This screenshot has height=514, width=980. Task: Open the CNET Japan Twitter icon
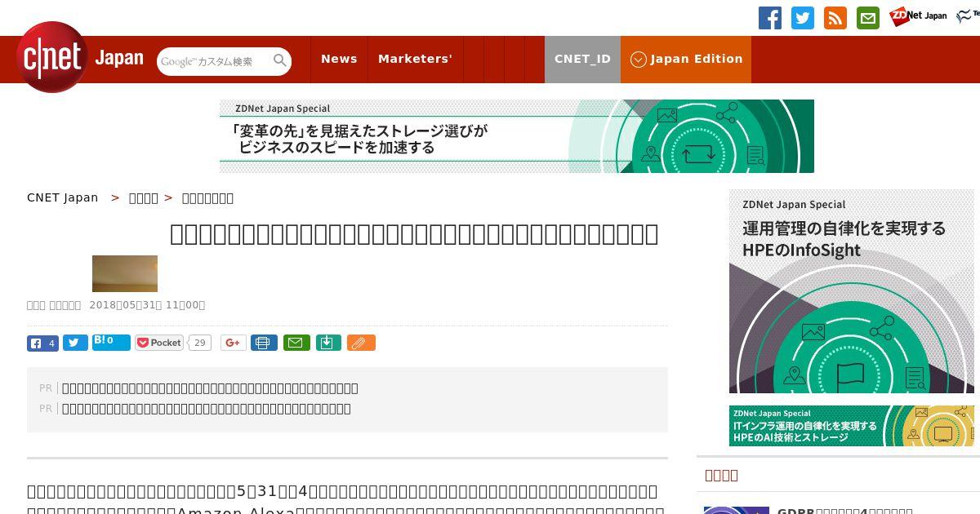click(803, 18)
